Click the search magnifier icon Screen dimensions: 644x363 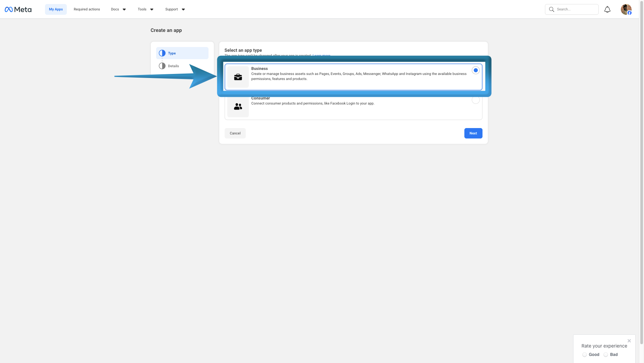(x=551, y=9)
